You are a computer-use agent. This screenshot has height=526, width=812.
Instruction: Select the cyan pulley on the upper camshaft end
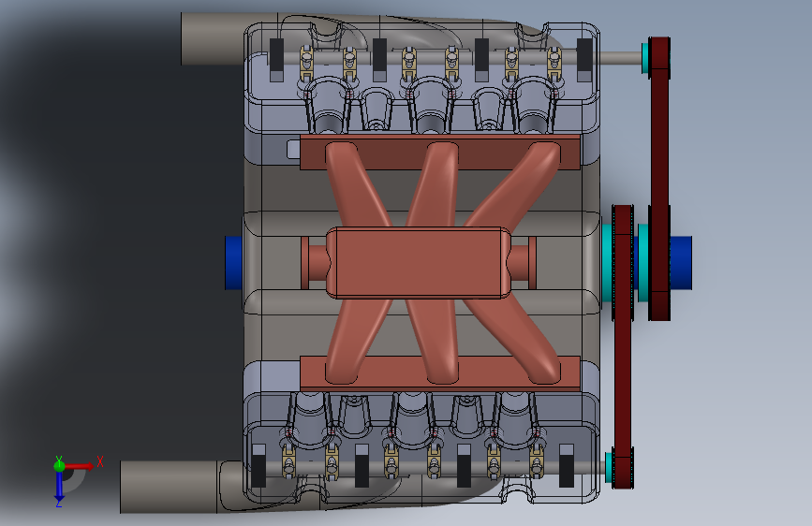point(645,57)
